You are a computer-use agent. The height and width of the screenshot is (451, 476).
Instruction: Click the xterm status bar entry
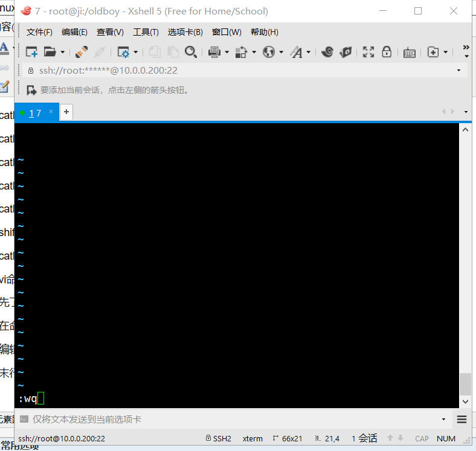[x=252, y=438]
